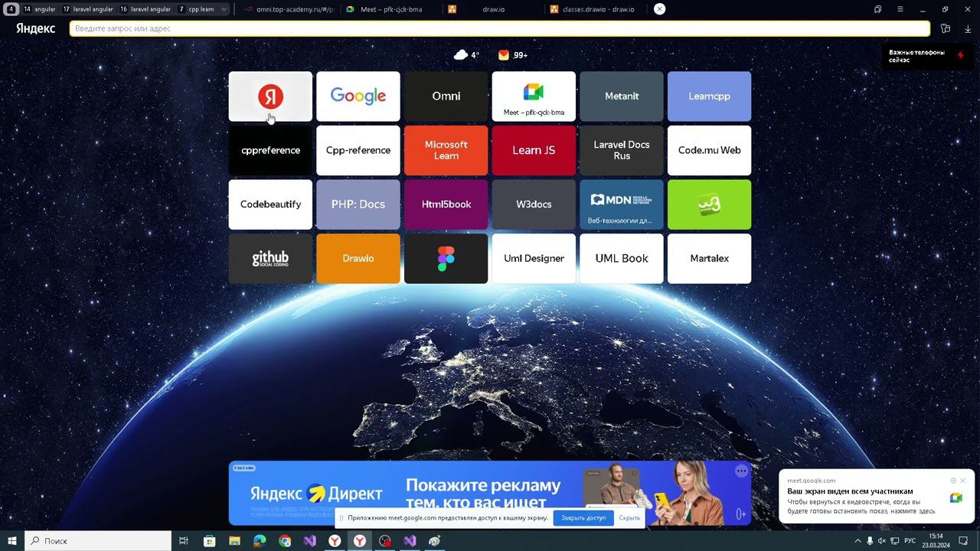This screenshot has height=551, width=980.
Task: Switch to the 'cpp learn' tab group
Action: point(196,9)
